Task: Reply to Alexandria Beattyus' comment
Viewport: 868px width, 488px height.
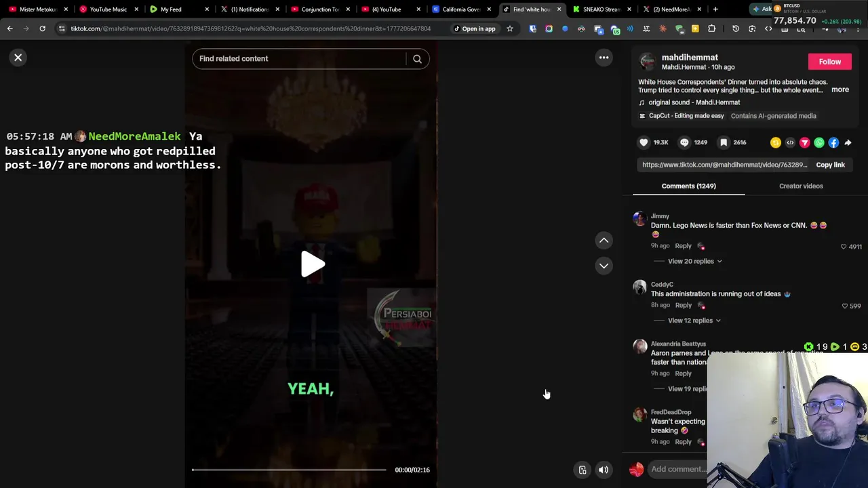Action: pyautogui.click(x=683, y=373)
